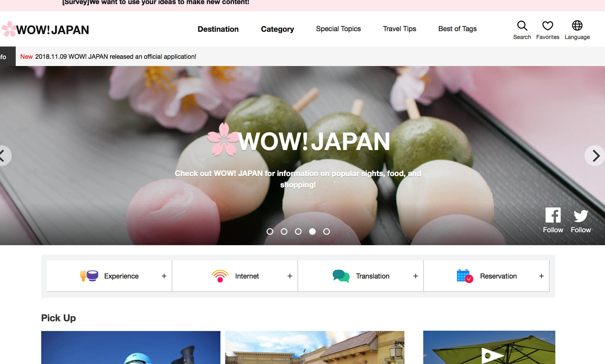The width and height of the screenshot is (605, 364).
Task: Click the Internet wifi icon
Action: coord(220,276)
